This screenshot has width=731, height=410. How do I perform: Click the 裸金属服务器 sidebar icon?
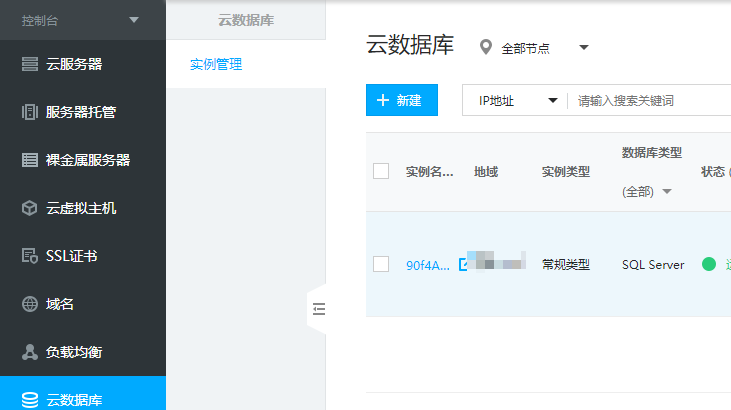(x=30, y=160)
